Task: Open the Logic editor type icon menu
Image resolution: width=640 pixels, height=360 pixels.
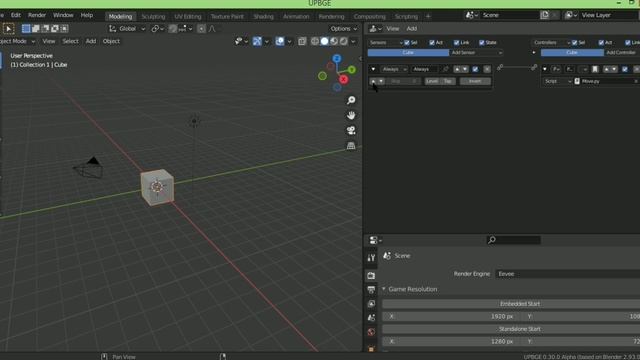Action: coord(375,29)
